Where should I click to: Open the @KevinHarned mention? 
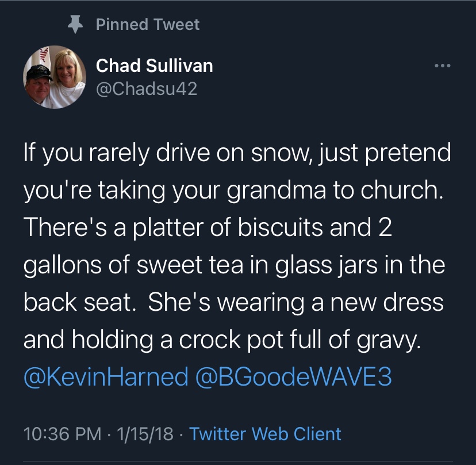coord(106,378)
